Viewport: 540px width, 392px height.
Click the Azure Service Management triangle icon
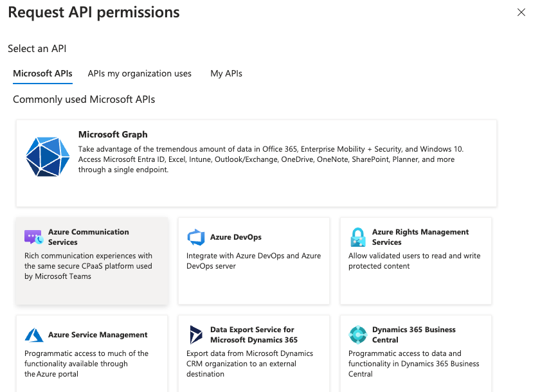pyautogui.click(x=34, y=335)
